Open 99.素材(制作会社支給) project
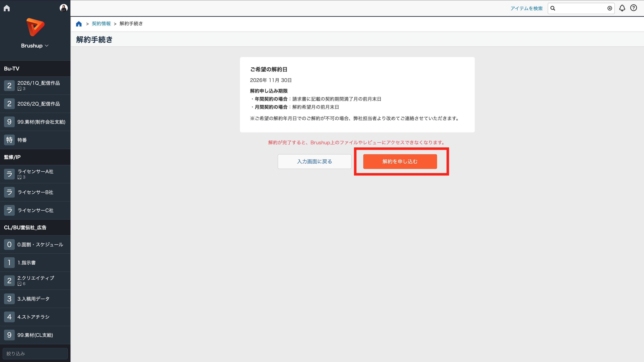The width and height of the screenshot is (644, 362). coord(35,122)
